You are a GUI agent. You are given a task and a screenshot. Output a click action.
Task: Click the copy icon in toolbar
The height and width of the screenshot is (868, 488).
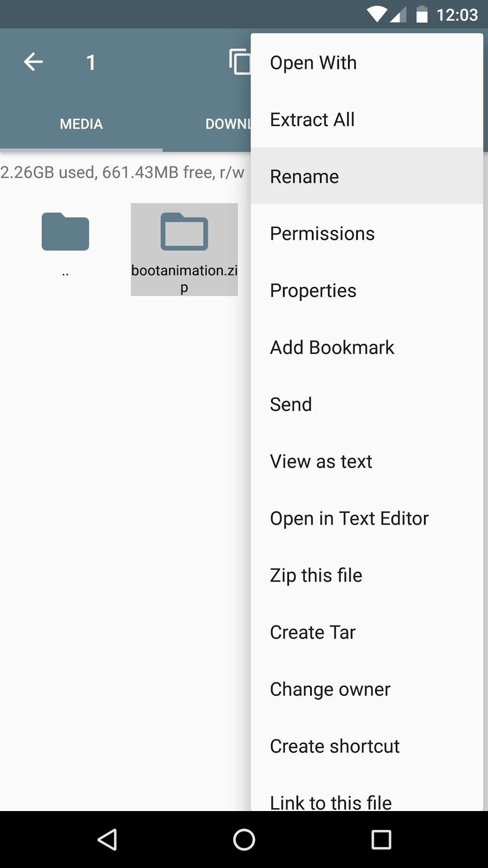(240, 61)
